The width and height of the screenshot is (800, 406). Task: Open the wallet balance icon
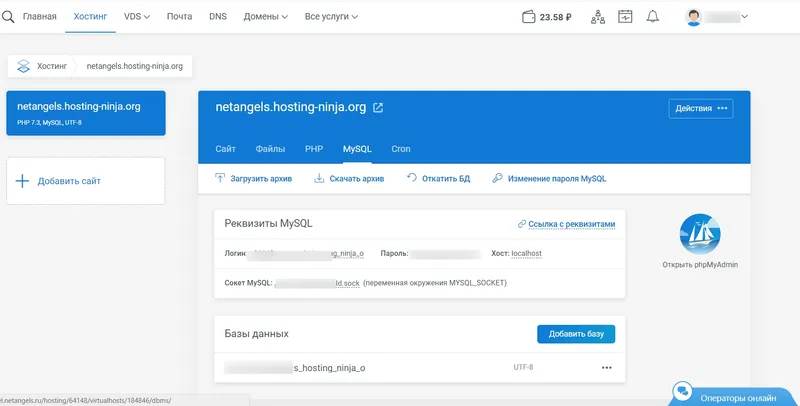pyautogui.click(x=529, y=17)
